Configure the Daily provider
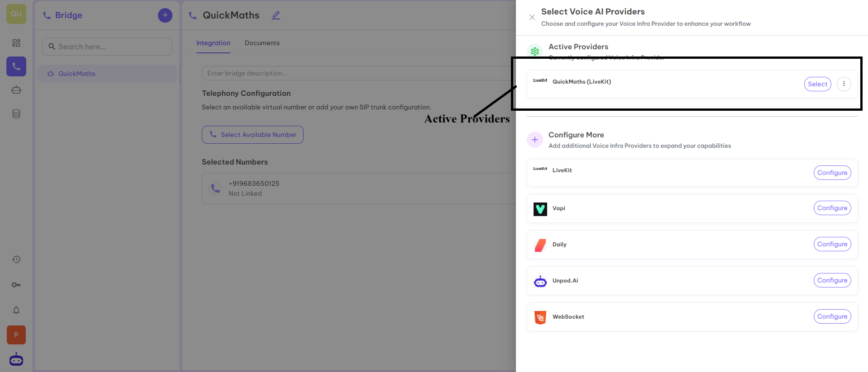Viewport: 868px width, 372px height. click(x=832, y=244)
